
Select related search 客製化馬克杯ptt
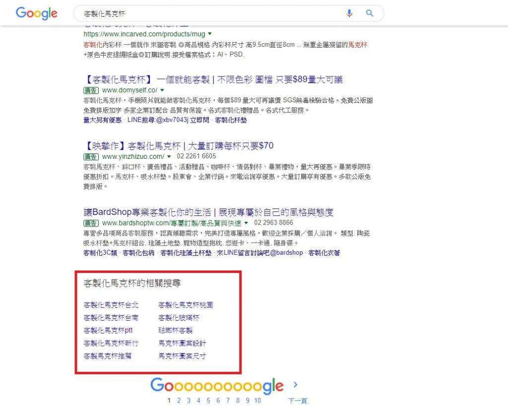pyautogui.click(x=108, y=330)
